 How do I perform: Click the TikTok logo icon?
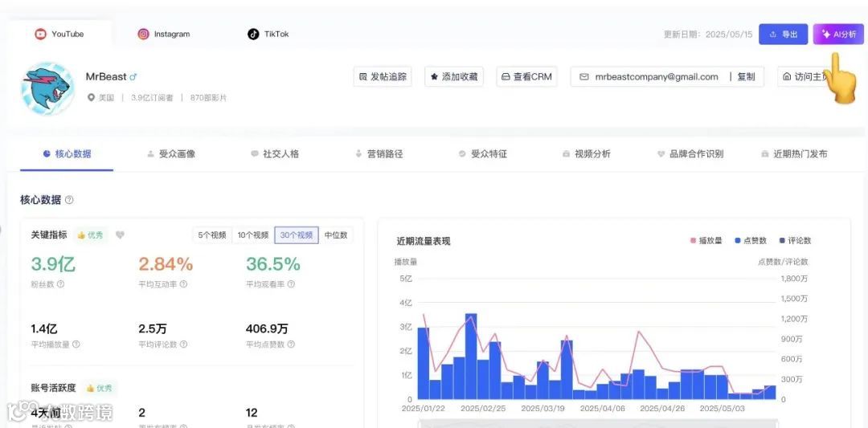click(253, 34)
